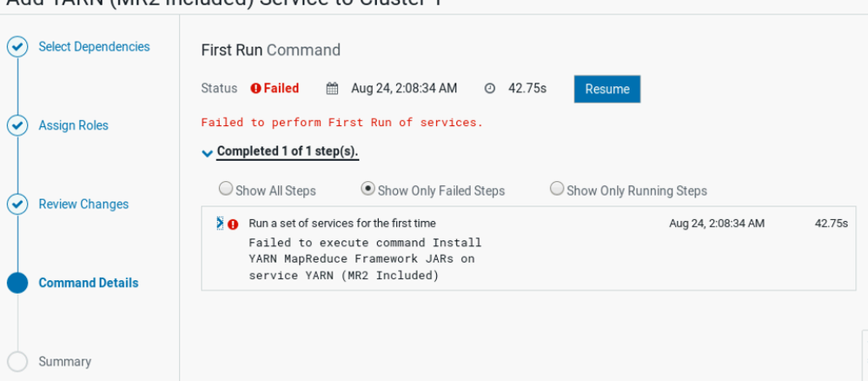Viewport: 868px width, 381px height.
Task: Click the Select Dependencies checkmark circle icon
Action: click(x=17, y=47)
